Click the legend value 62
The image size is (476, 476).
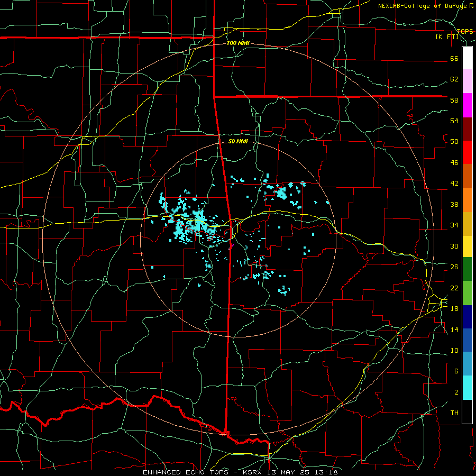point(454,79)
